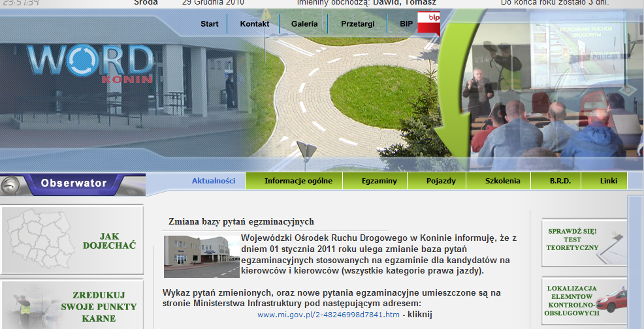This screenshot has height=329, width=644.
Task: Follow the www.mi.gov.pl/2-48246998d7841.htm link
Action: 328,315
